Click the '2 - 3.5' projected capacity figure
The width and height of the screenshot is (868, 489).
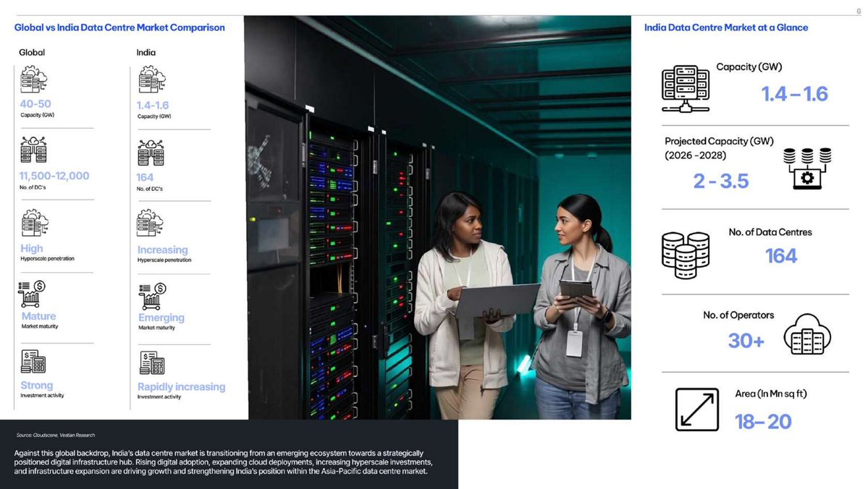(721, 181)
